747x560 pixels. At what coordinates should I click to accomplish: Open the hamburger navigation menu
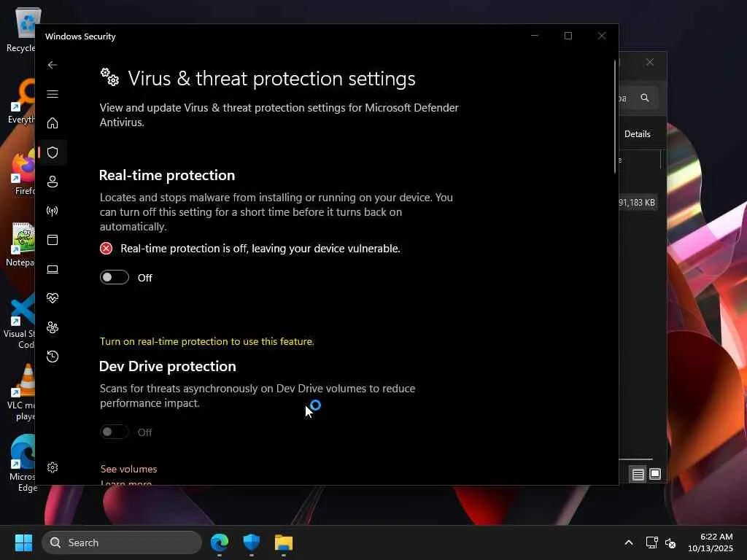tap(53, 94)
